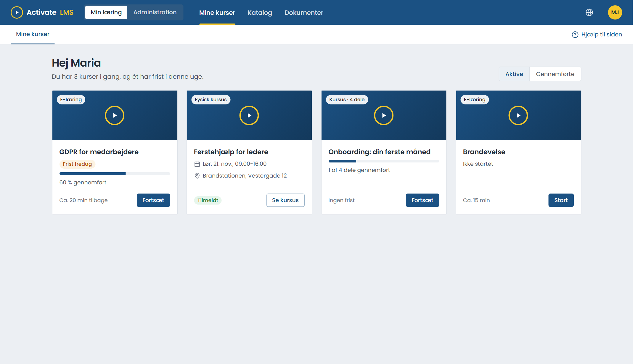Screen dimensions: 633x364
Task: Click the Ingen frist text
Action: [x=341, y=200]
